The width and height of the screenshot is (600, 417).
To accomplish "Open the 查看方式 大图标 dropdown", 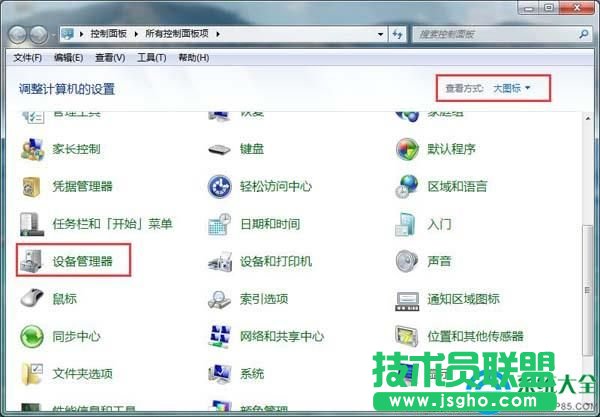I will 512,88.
